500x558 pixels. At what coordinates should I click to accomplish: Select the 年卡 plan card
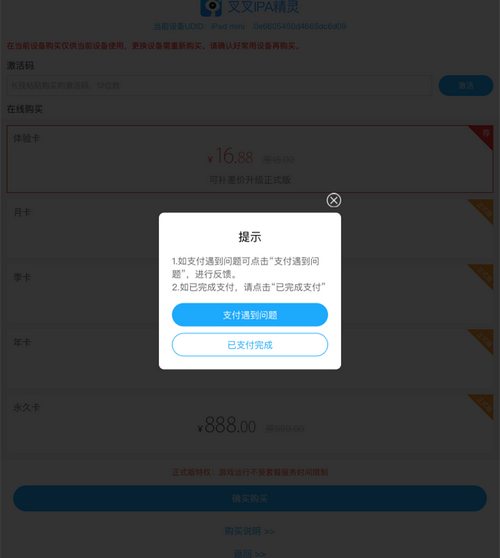pyautogui.click(x=250, y=359)
